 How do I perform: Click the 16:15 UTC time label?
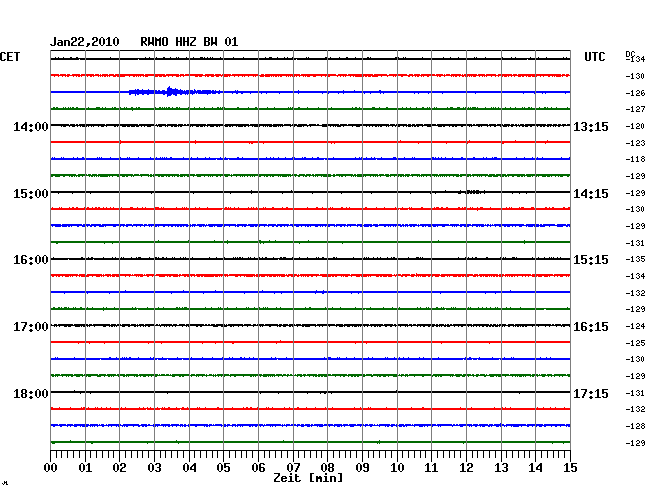(x=591, y=327)
